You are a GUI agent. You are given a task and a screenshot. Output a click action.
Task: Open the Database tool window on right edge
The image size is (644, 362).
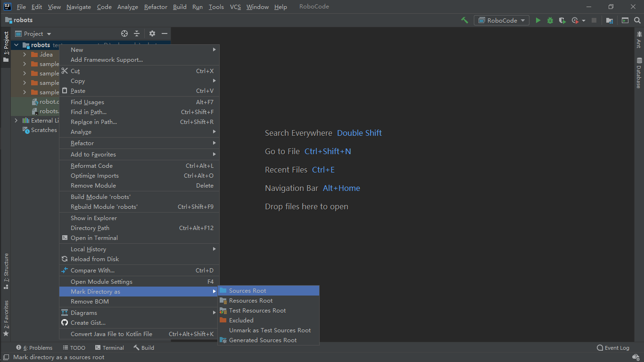tap(639, 73)
